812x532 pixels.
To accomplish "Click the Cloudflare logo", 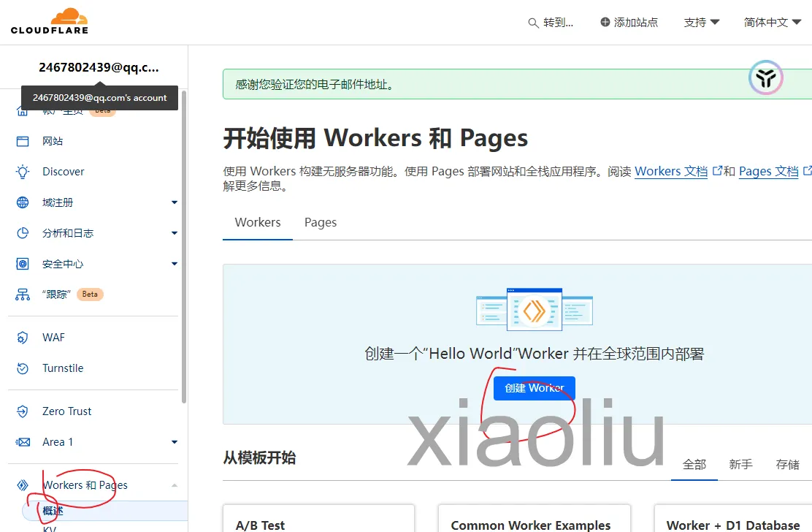I will [50, 21].
